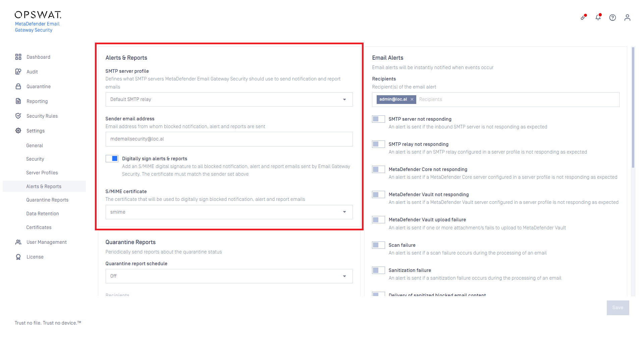
Task: Disable Digitally sign alerts & reports toggle
Action: coord(112,159)
